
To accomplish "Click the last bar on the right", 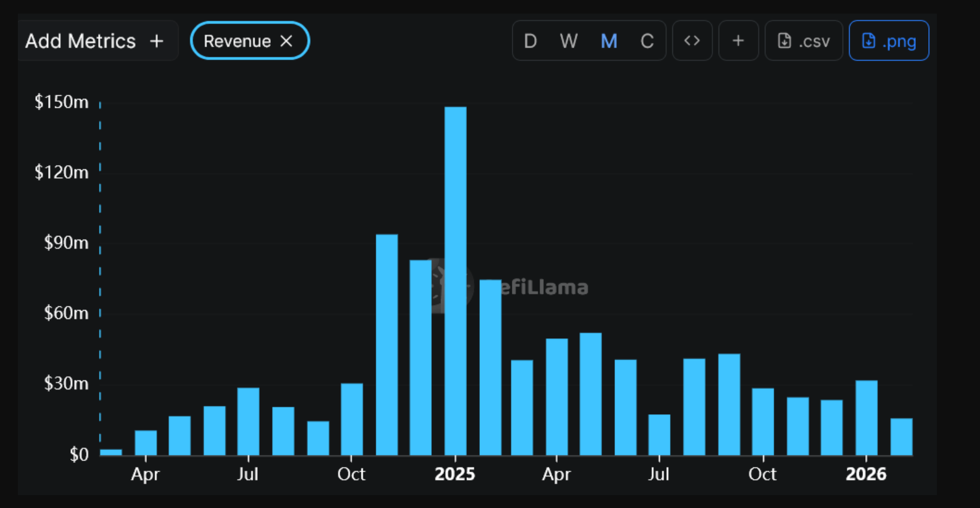I will click(901, 436).
